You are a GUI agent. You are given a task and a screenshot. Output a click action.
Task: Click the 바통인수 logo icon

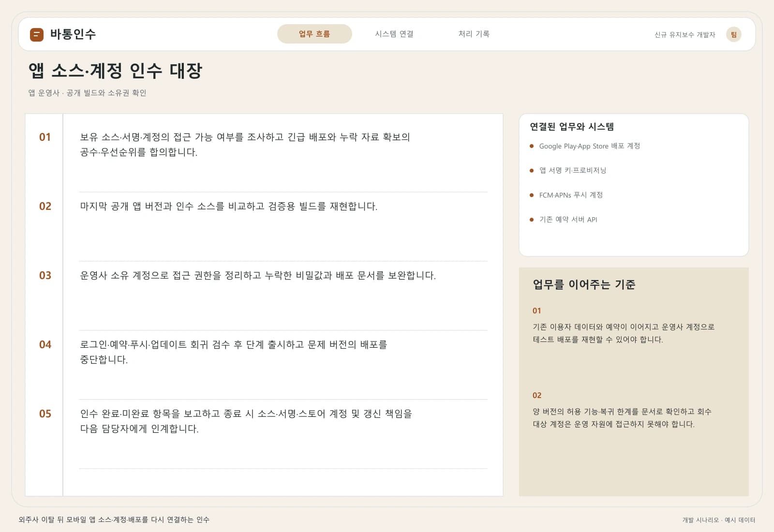click(37, 34)
